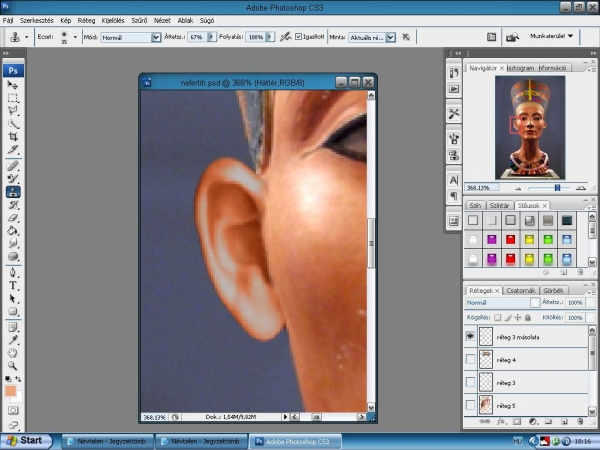
Task: Select the Eyedropper tool
Action: pos(13,340)
